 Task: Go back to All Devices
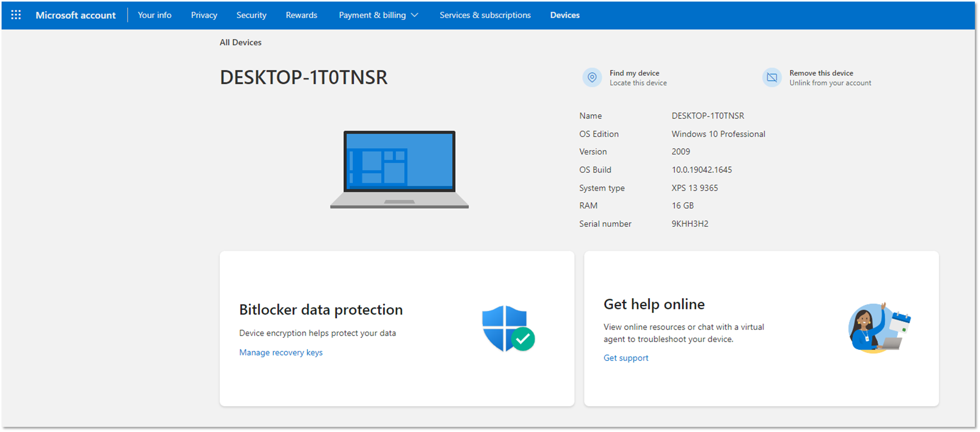tap(240, 42)
